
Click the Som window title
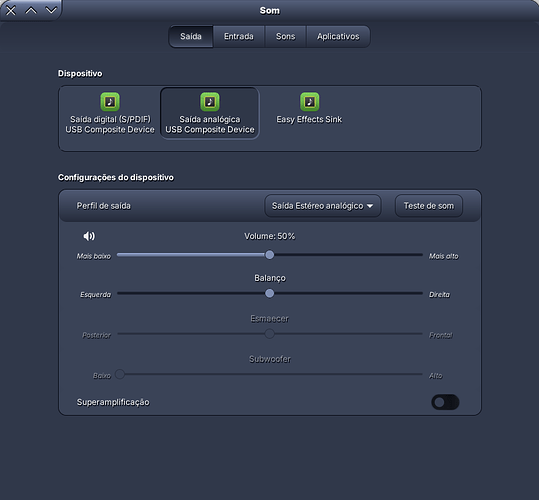click(270, 11)
